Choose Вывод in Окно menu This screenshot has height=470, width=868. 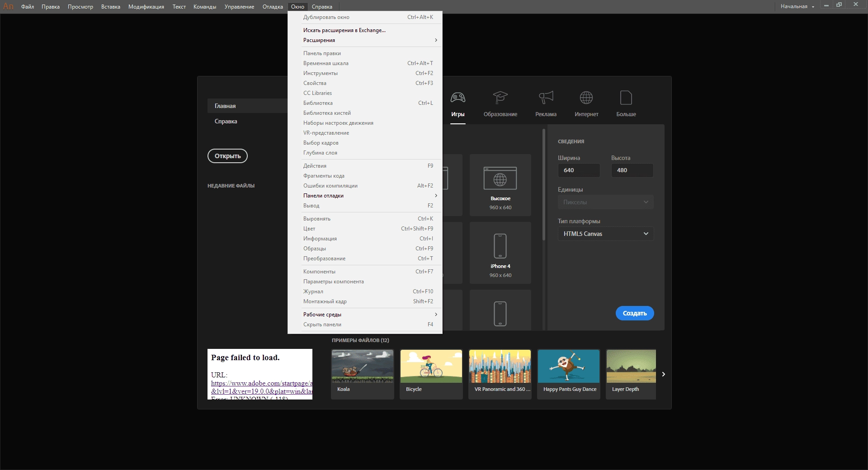click(x=365, y=206)
